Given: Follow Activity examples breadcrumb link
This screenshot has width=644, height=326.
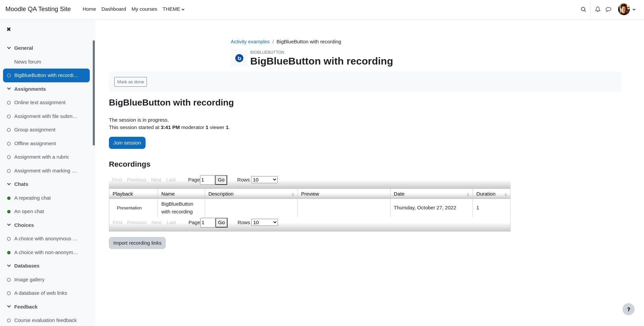Looking at the screenshot, I should (x=250, y=42).
